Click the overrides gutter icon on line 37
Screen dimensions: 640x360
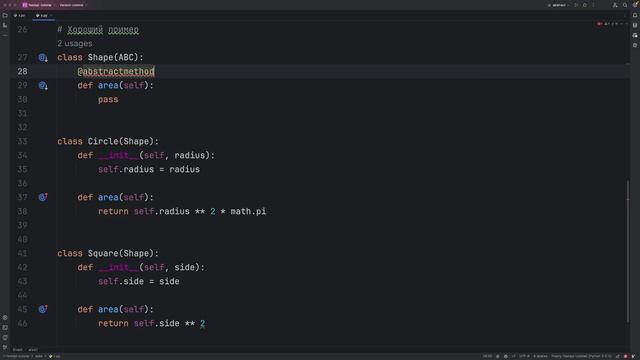point(43,197)
